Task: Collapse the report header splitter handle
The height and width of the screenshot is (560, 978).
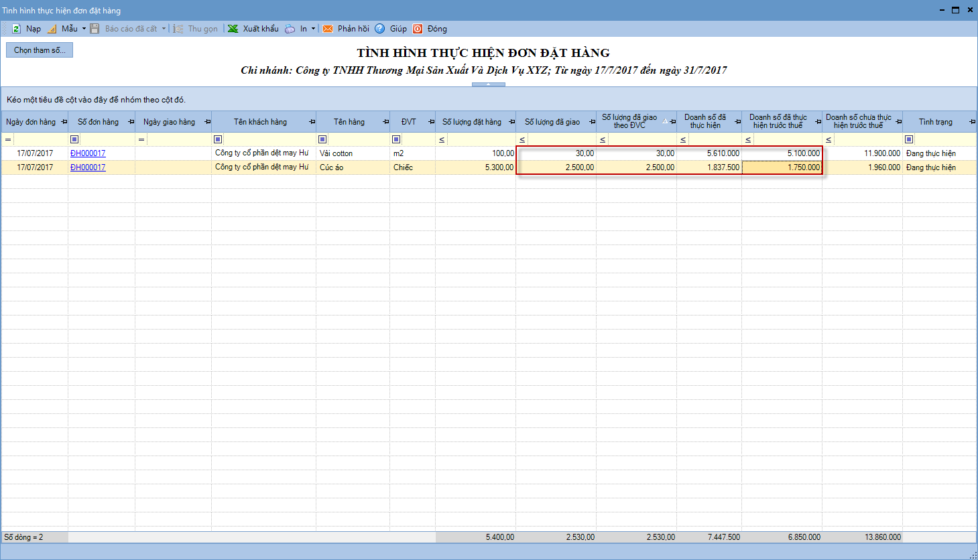Action: click(488, 84)
